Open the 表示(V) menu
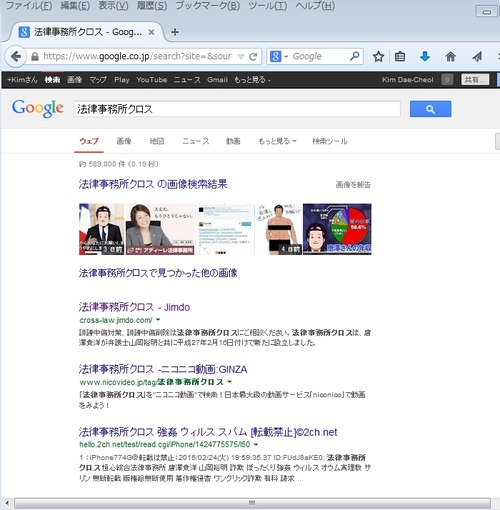This screenshot has width=500, height=510. coord(113,6)
